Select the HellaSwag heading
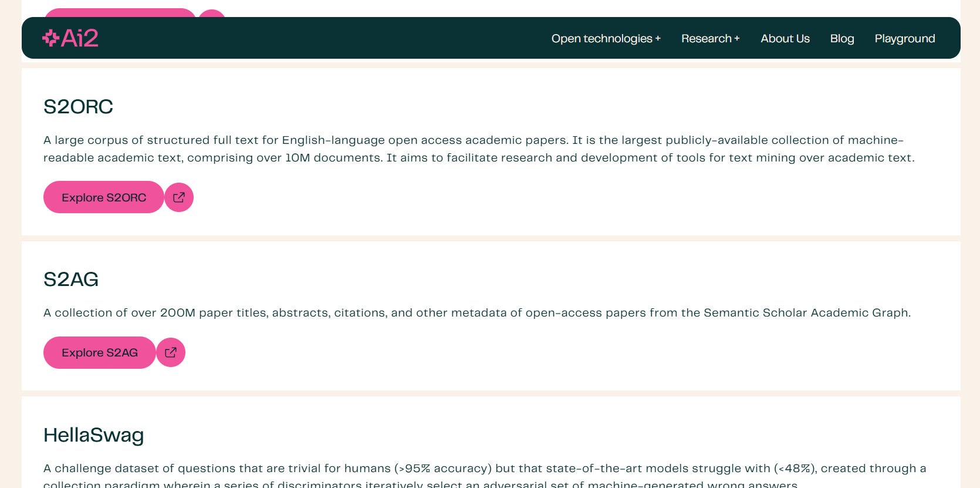980x488 pixels. click(94, 435)
